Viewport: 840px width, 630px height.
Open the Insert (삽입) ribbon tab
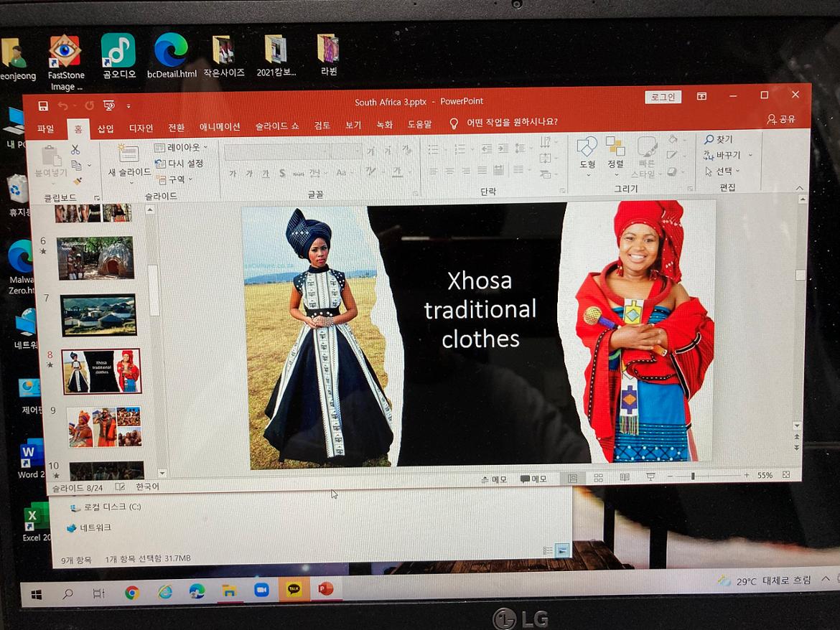[106, 128]
